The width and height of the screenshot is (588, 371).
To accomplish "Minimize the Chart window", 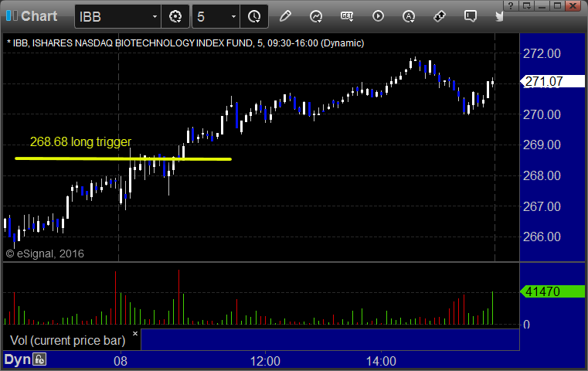I will 542,5.
